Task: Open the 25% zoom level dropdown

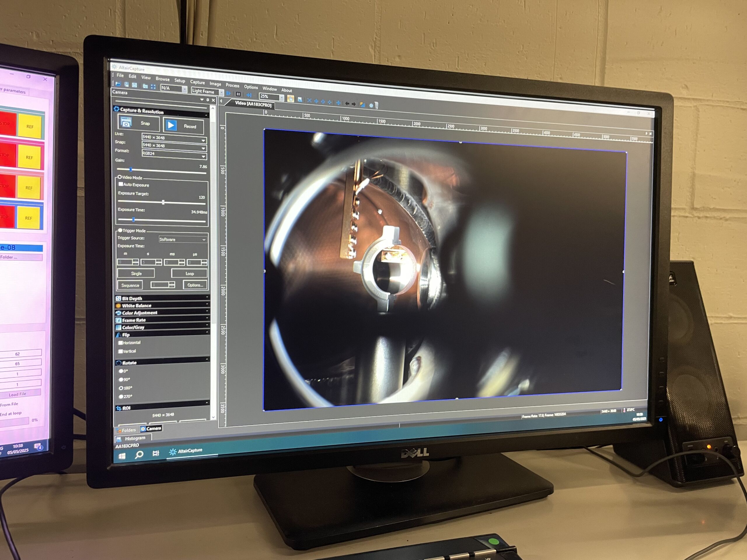Action: pos(281,98)
